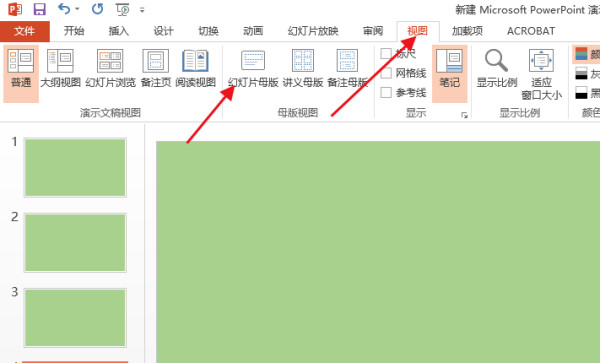
Task: Switch to Slide Sorter (幻灯片浏览) view
Action: pyautogui.click(x=110, y=69)
